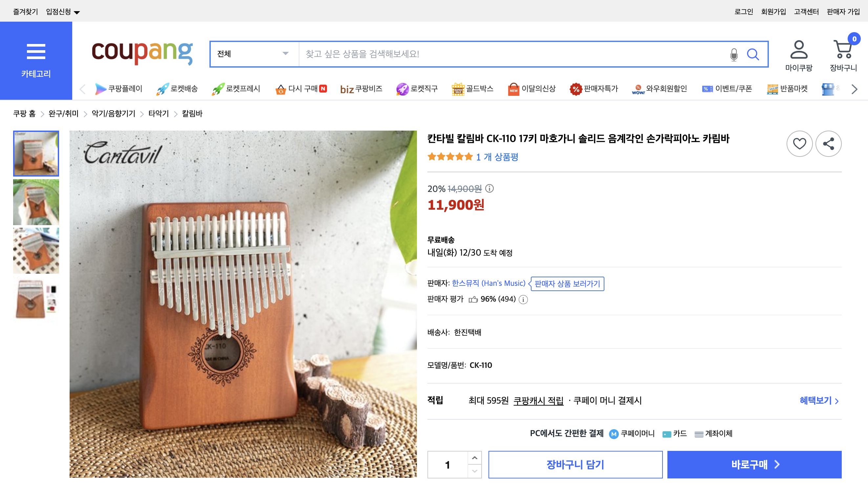This screenshot has height=485, width=868.
Task: Navigate to the 칼림바 breadcrumb category
Action: tap(191, 114)
